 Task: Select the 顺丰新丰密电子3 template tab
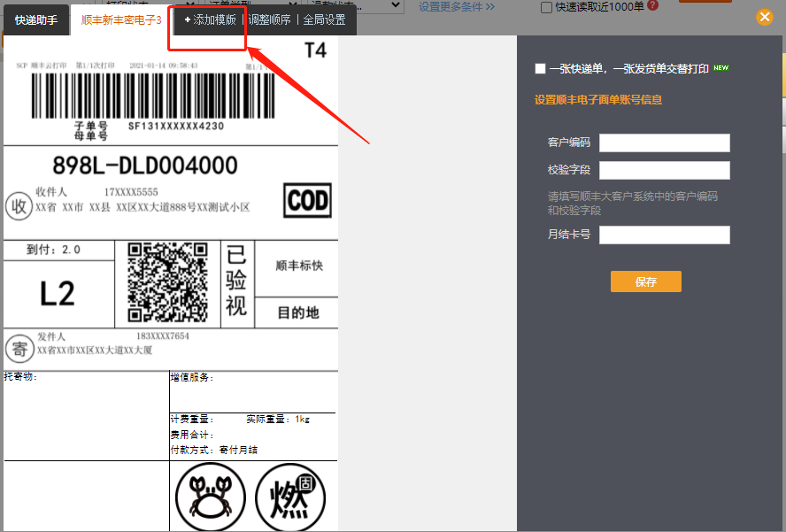pos(121,19)
